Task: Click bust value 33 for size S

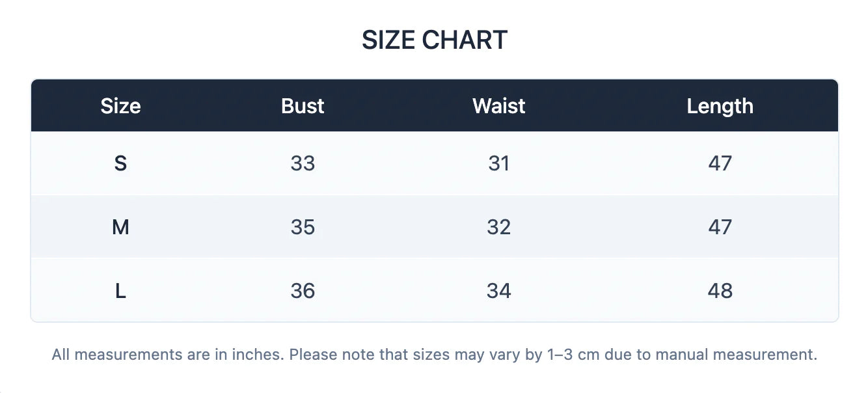Action: tap(303, 163)
